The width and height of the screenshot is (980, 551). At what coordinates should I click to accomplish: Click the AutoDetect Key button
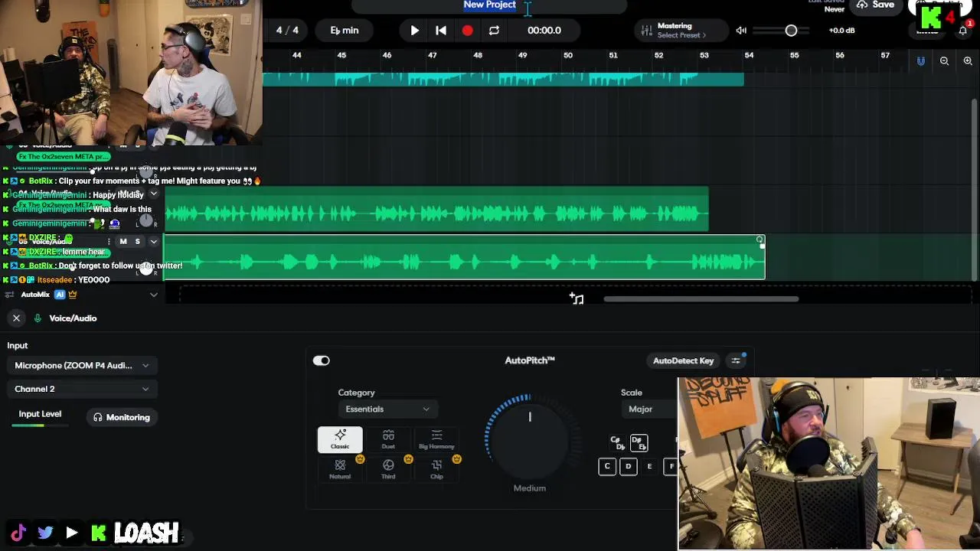683,360
